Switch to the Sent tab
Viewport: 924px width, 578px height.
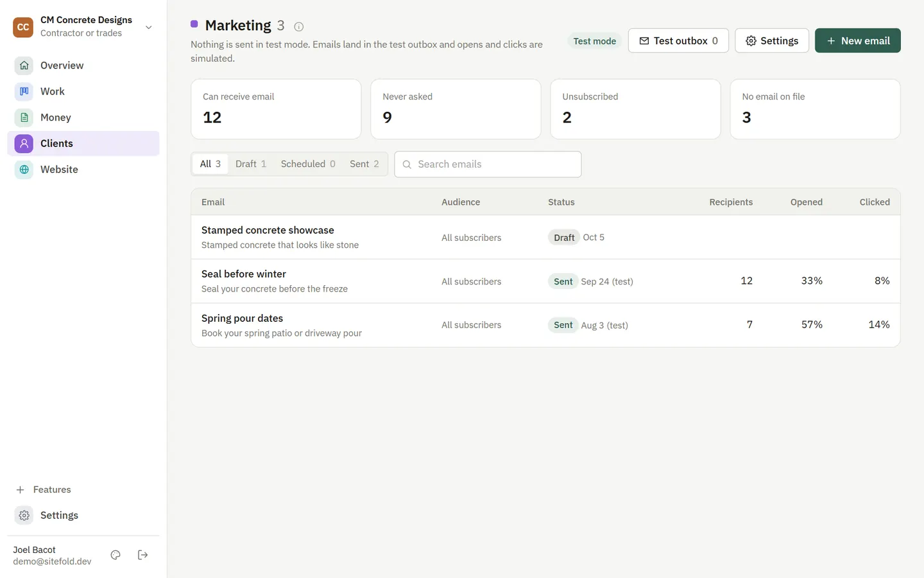(364, 164)
